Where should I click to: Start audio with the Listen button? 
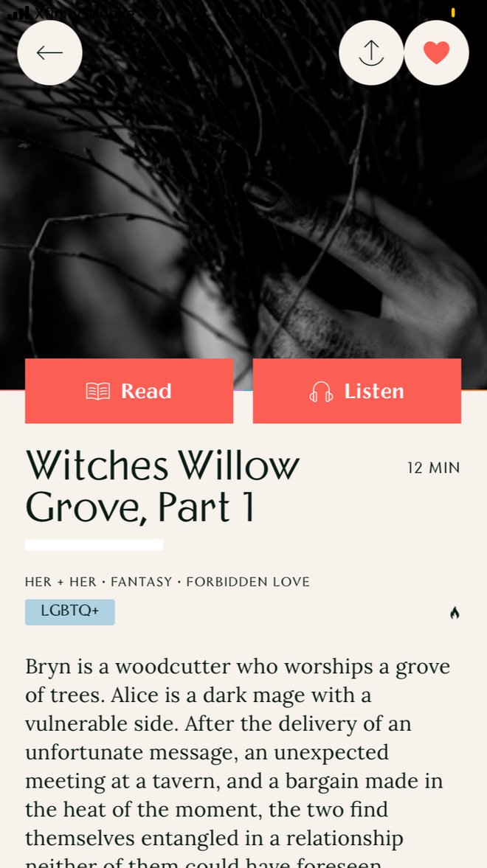(x=357, y=391)
